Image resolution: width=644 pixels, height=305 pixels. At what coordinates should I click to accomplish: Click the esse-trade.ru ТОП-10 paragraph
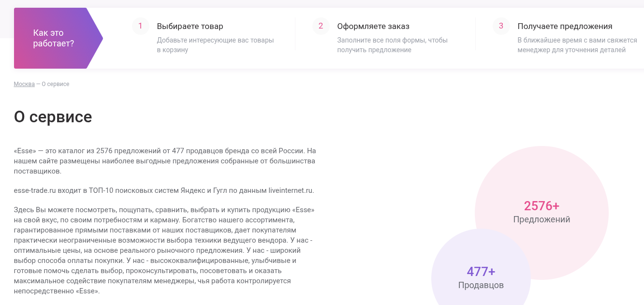164,190
